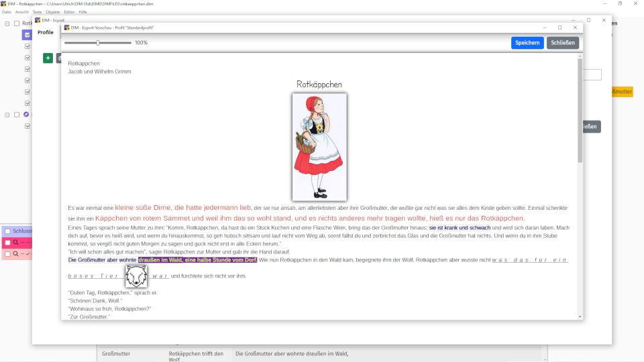Screen dimensions: 644x362
Task: Click the zoom slider handle at 100%
Action: pos(98,43)
